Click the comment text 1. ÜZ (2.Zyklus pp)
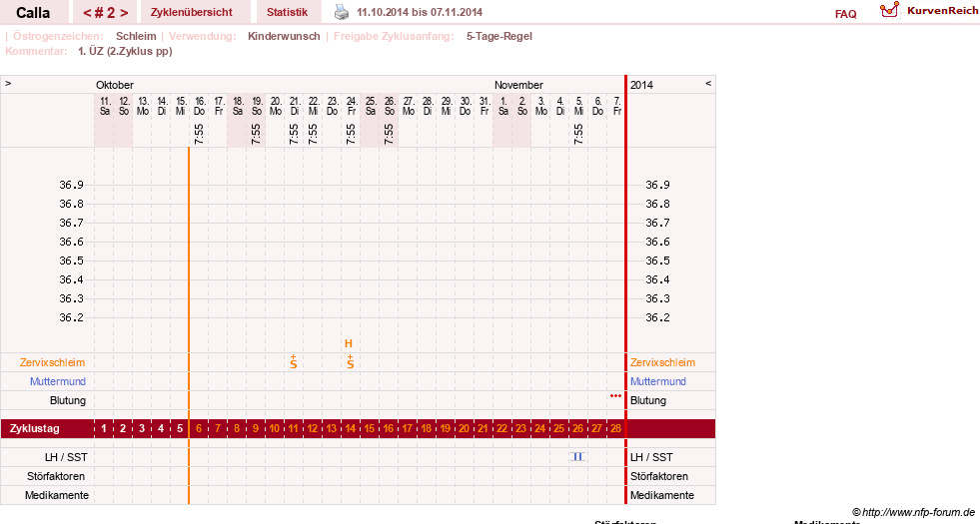This screenshot has height=524, width=980. (x=125, y=51)
